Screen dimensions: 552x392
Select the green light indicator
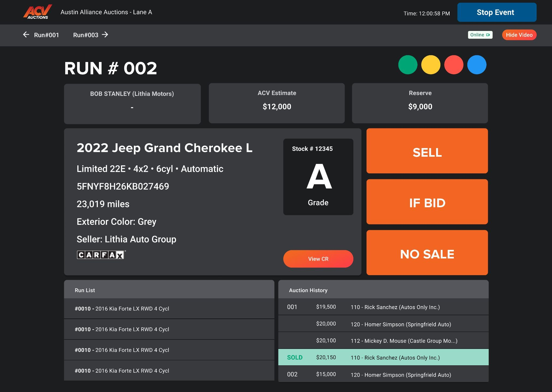click(408, 65)
